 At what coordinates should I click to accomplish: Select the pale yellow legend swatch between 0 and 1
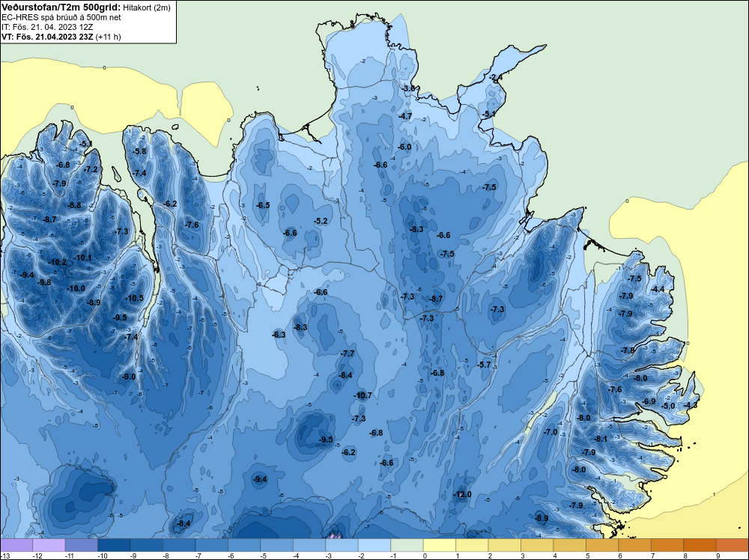pos(440,545)
